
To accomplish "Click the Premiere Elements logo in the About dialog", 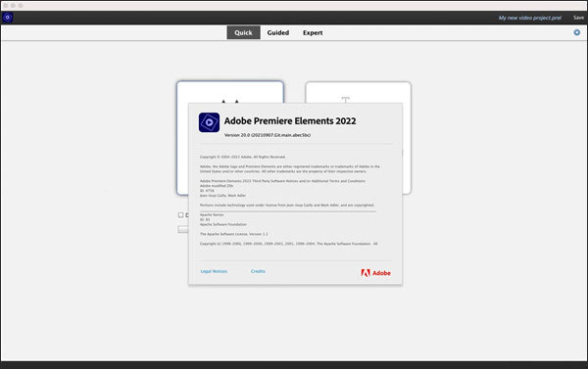I will tap(209, 122).
